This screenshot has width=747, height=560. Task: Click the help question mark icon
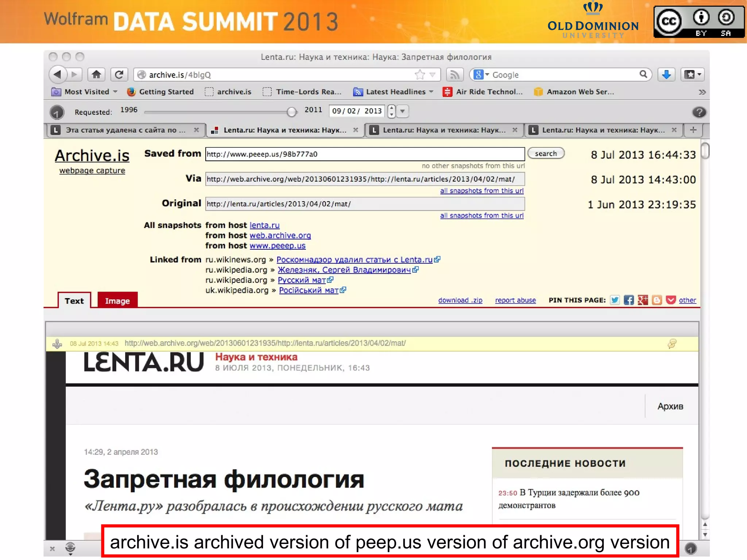click(699, 112)
